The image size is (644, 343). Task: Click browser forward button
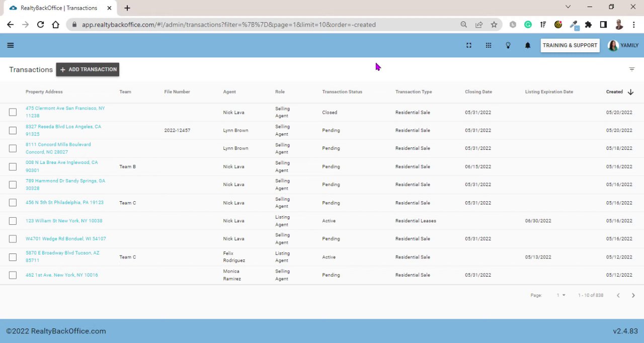coord(25,24)
